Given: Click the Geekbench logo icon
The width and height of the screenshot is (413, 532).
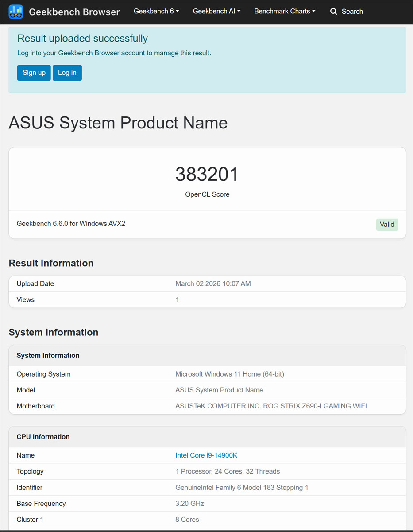Looking at the screenshot, I should click(16, 12).
